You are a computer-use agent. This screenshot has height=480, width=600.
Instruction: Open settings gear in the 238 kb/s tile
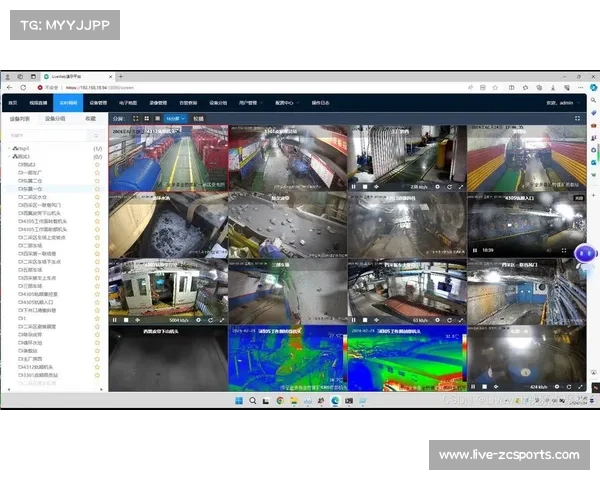tap(437, 187)
